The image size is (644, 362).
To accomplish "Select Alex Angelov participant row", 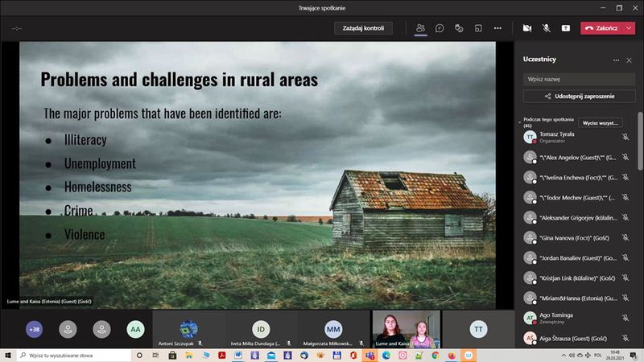I will tap(577, 157).
